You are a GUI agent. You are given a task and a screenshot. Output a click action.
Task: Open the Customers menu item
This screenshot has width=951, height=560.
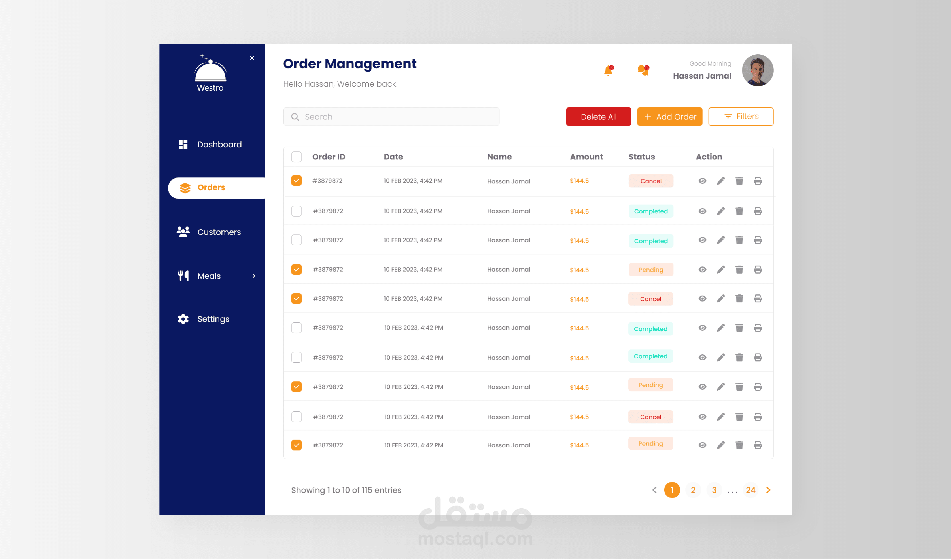(218, 232)
